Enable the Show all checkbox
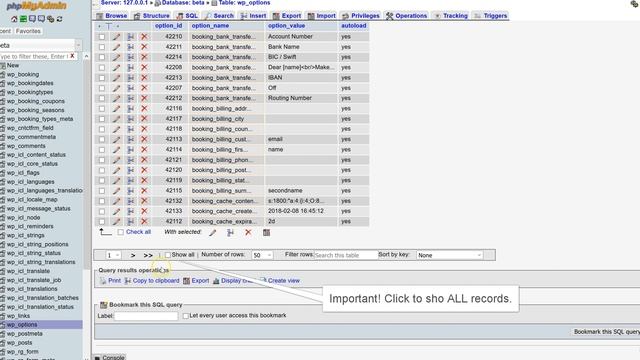Screen dimensions: 640x360 (168, 255)
